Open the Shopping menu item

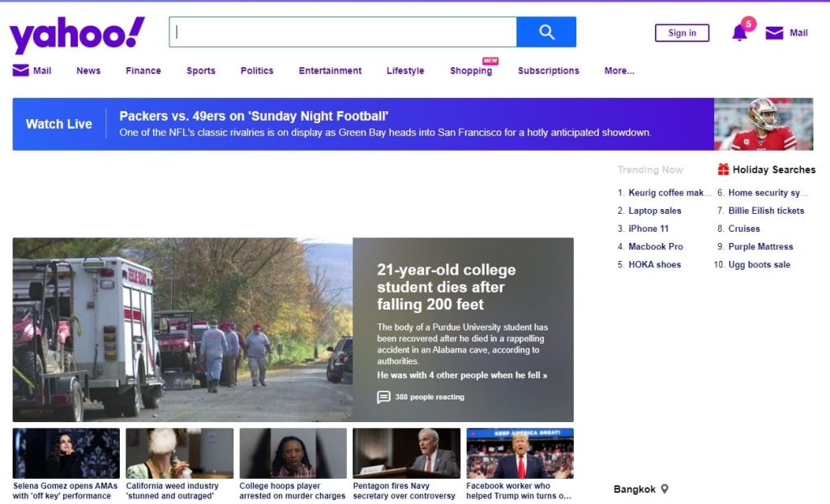click(x=471, y=70)
